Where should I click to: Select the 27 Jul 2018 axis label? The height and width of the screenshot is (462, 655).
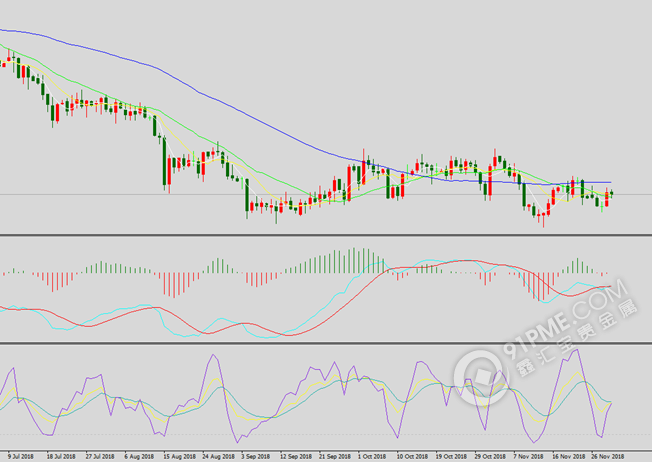98,454
